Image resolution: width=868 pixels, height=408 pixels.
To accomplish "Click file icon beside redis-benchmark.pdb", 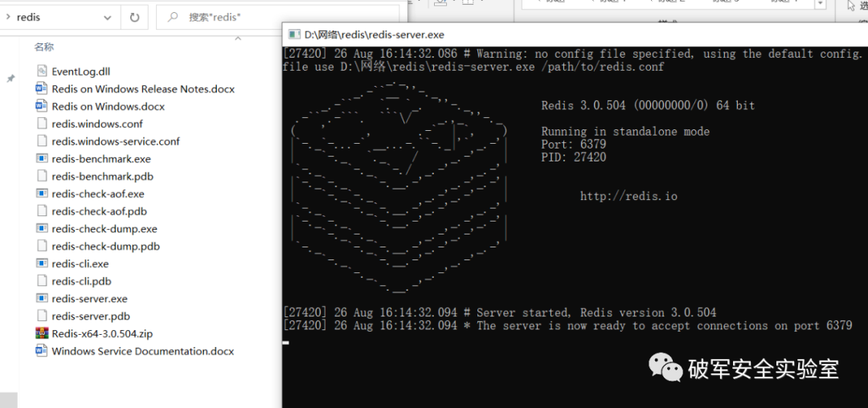I will coord(42,177).
